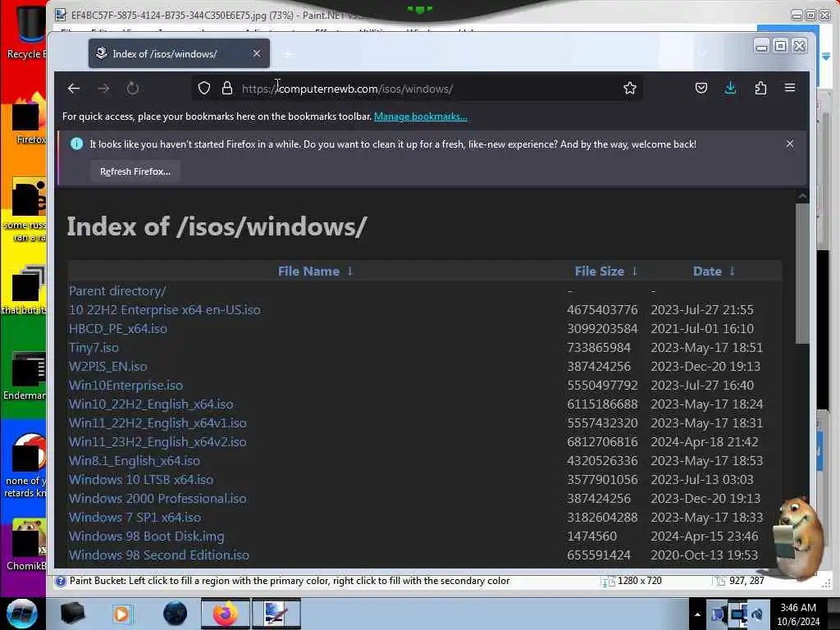Open the black folder taskbar icon

(x=72, y=614)
